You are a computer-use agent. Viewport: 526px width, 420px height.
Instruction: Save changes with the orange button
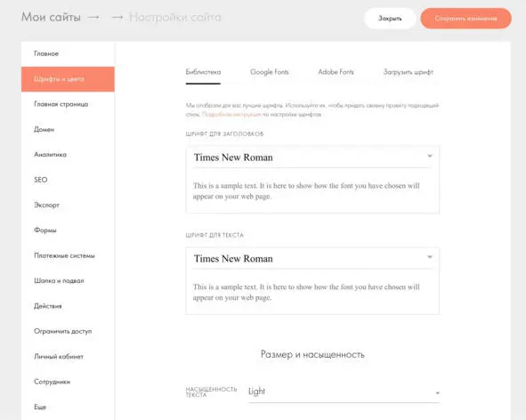(466, 19)
